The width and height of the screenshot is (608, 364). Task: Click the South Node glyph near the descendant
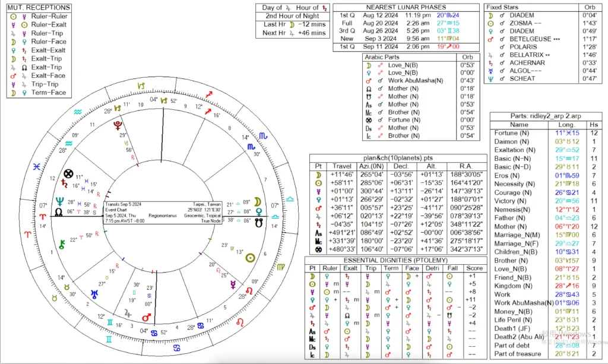tap(257, 223)
